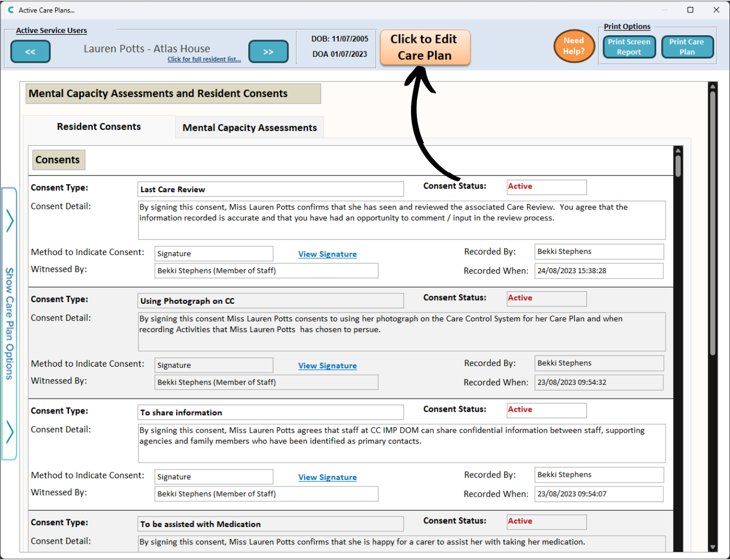Image resolution: width=730 pixels, height=560 pixels.
Task: Click Method Signature field in Using Photograph consent
Action: [214, 365]
